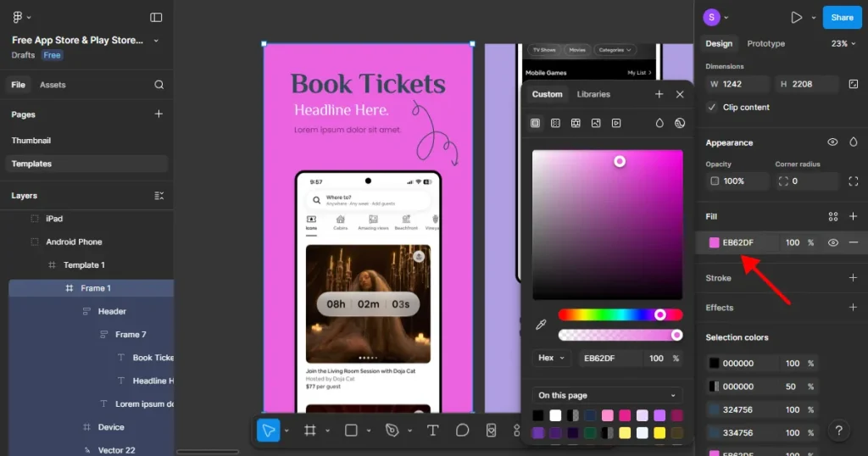Open individual corner radius icon
Image resolution: width=868 pixels, height=456 pixels.
[x=853, y=181]
